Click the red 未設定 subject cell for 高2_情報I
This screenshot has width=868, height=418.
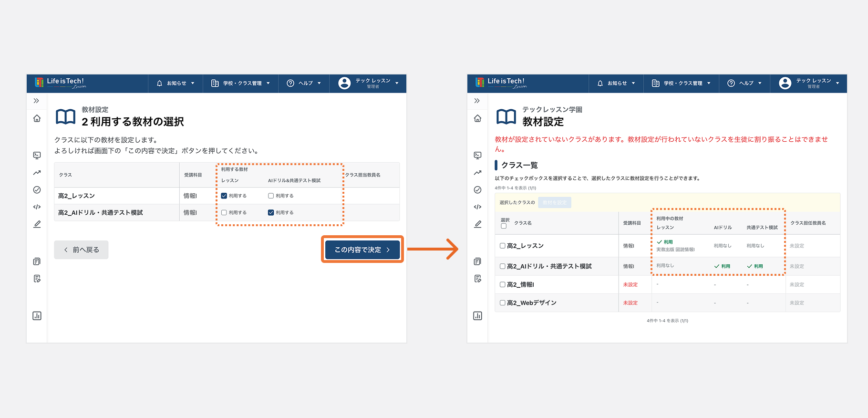click(630, 284)
